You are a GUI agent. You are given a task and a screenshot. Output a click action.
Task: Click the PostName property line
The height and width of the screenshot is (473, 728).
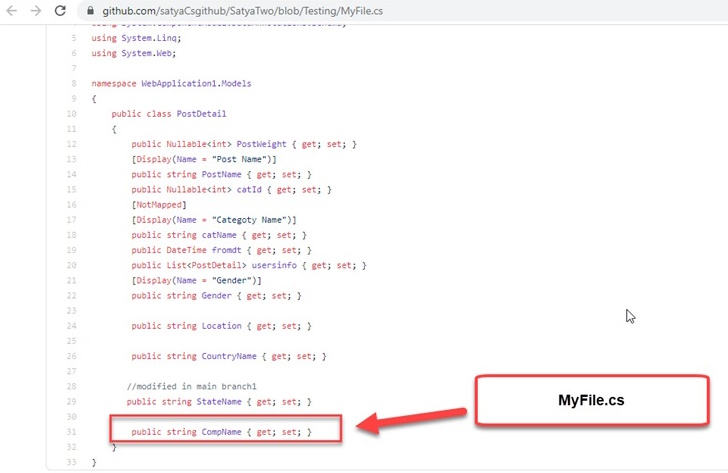(x=221, y=175)
